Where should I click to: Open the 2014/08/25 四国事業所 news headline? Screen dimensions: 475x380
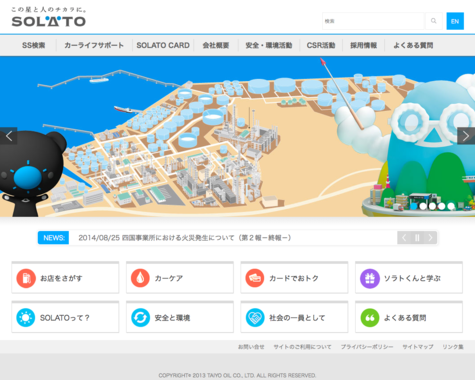click(185, 238)
